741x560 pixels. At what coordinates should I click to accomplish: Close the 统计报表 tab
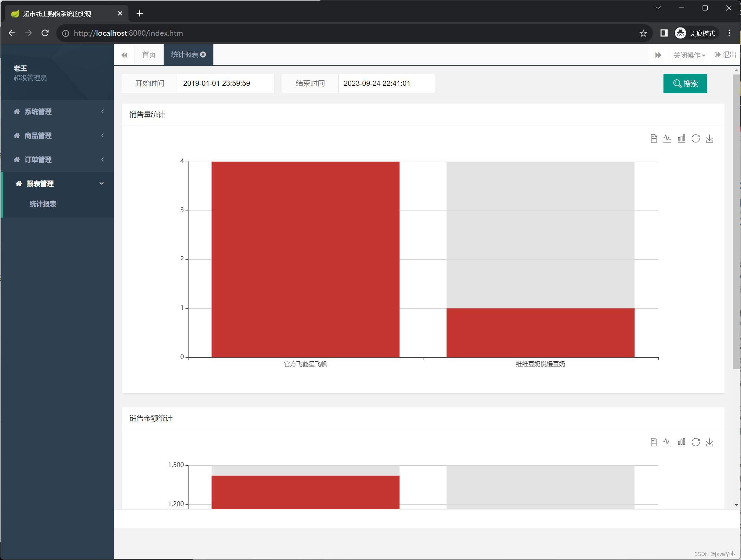203,55
